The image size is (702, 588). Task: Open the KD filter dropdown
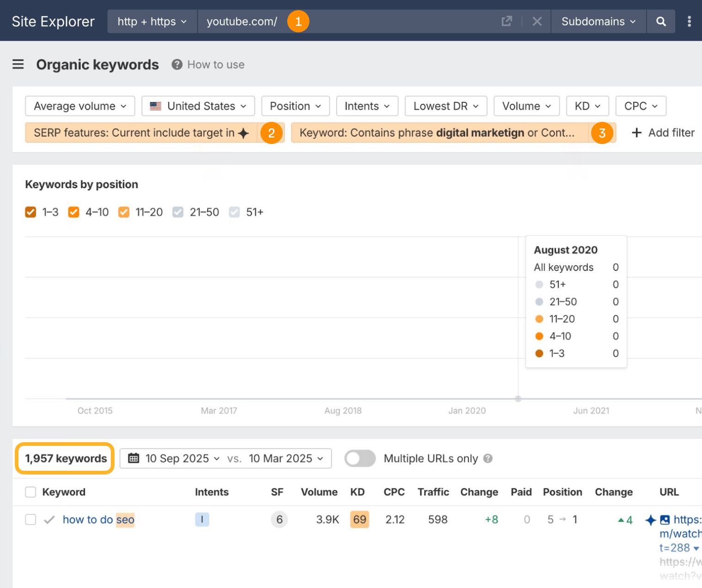[588, 106]
